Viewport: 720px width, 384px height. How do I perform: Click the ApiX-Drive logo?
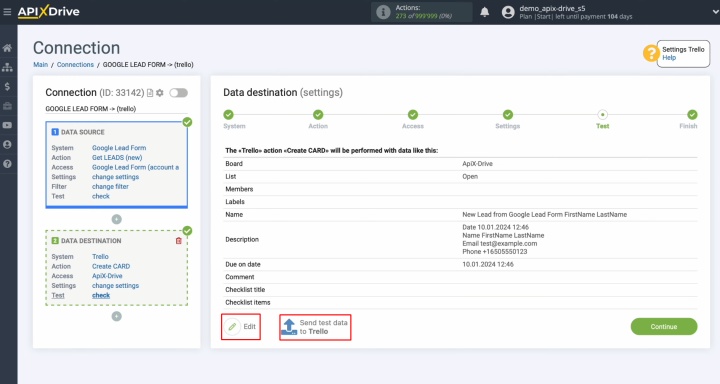(49, 11)
